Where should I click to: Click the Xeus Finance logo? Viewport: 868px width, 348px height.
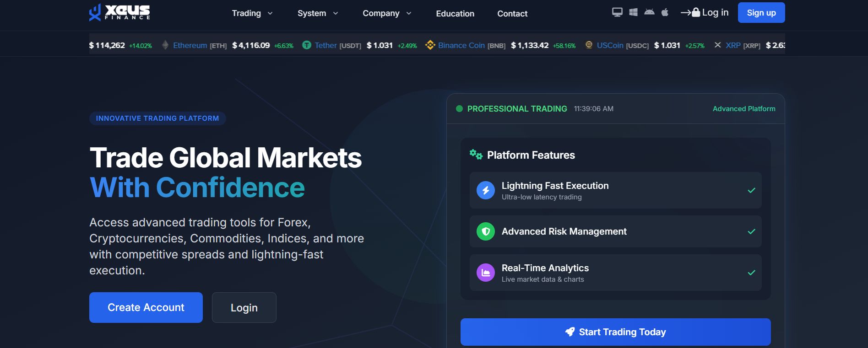coord(119,12)
